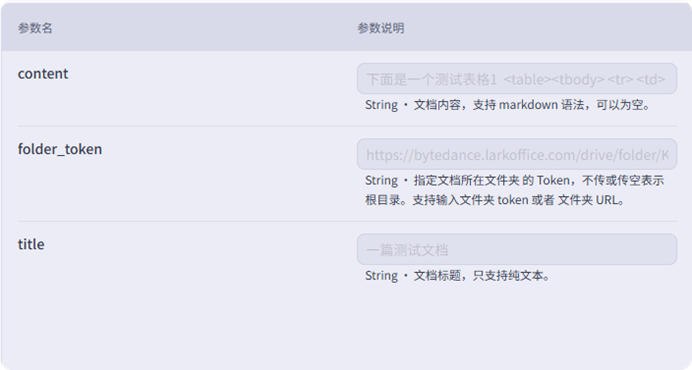Focus the folder_token URL input field
692x370 pixels.
[x=517, y=154]
